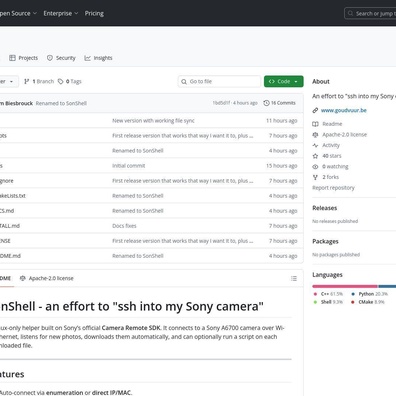Click the Projects table icon

[12, 58]
